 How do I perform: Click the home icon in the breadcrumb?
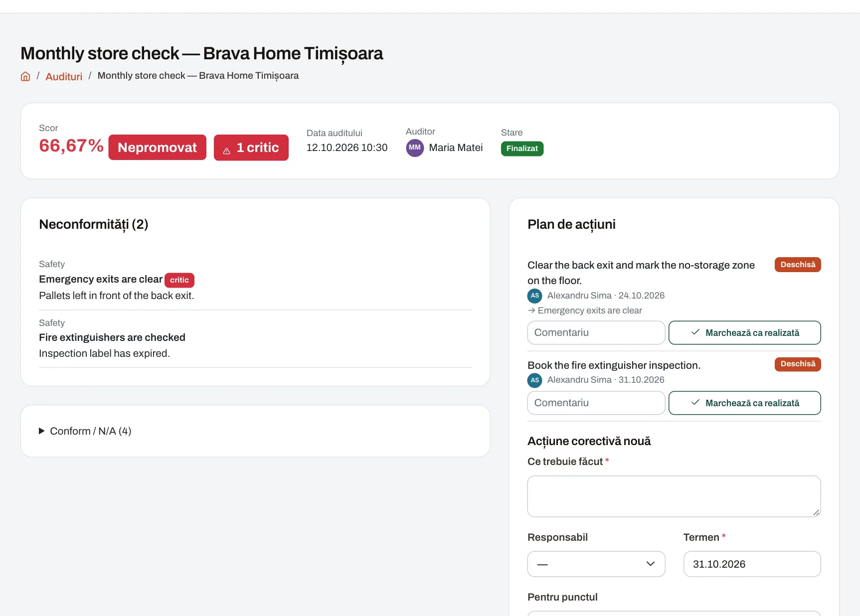point(25,76)
